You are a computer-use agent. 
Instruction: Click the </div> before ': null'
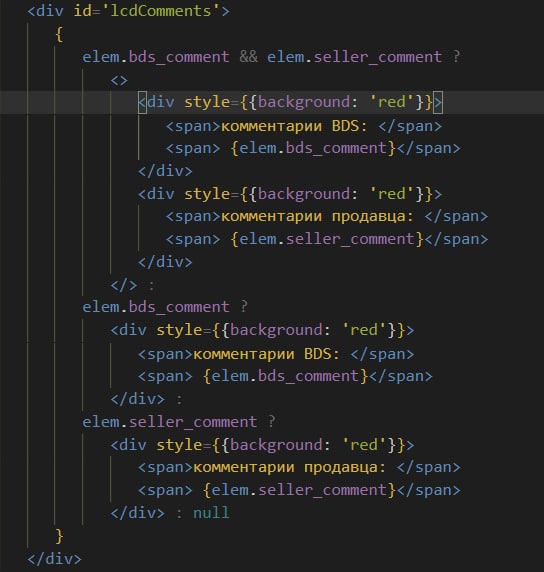[x=138, y=513]
